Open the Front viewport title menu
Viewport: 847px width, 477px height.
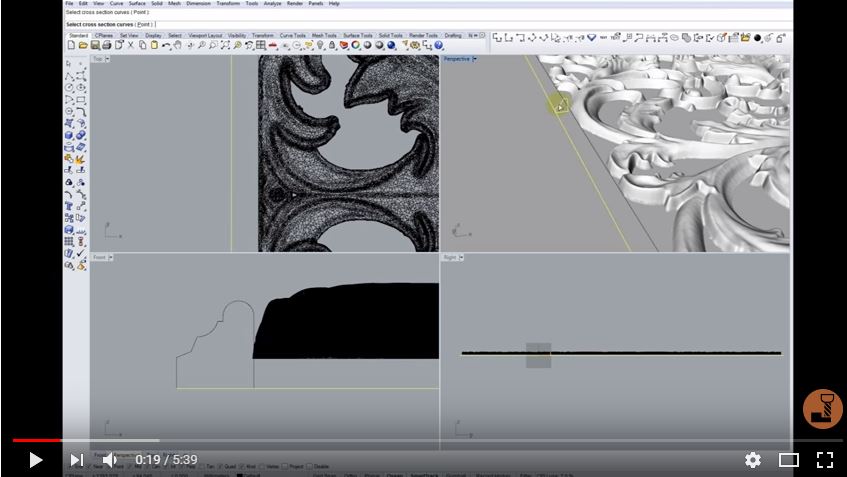100,257
